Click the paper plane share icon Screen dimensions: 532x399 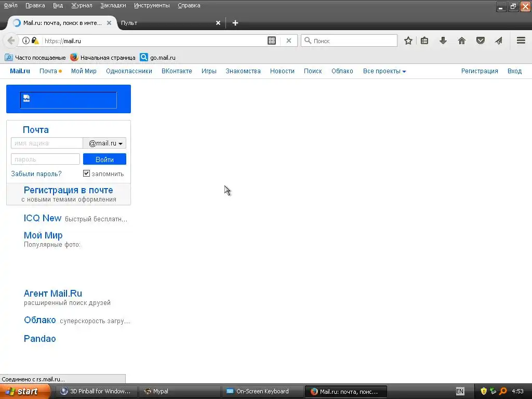[498, 41]
